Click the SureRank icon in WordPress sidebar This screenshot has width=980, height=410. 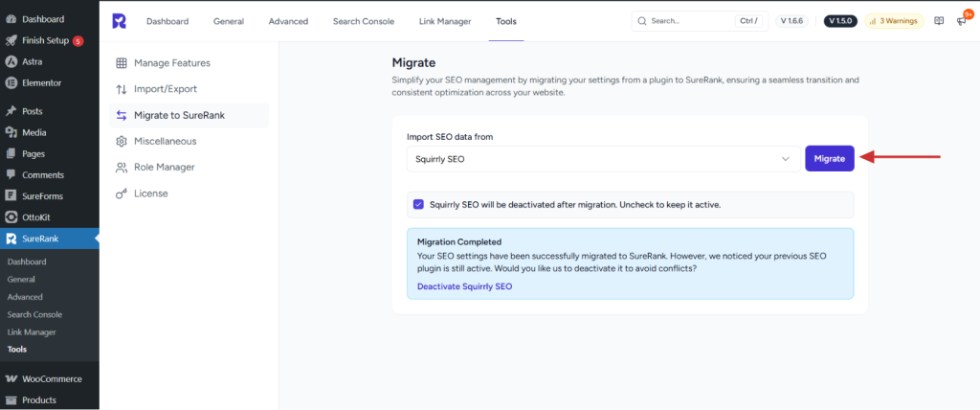(x=11, y=239)
